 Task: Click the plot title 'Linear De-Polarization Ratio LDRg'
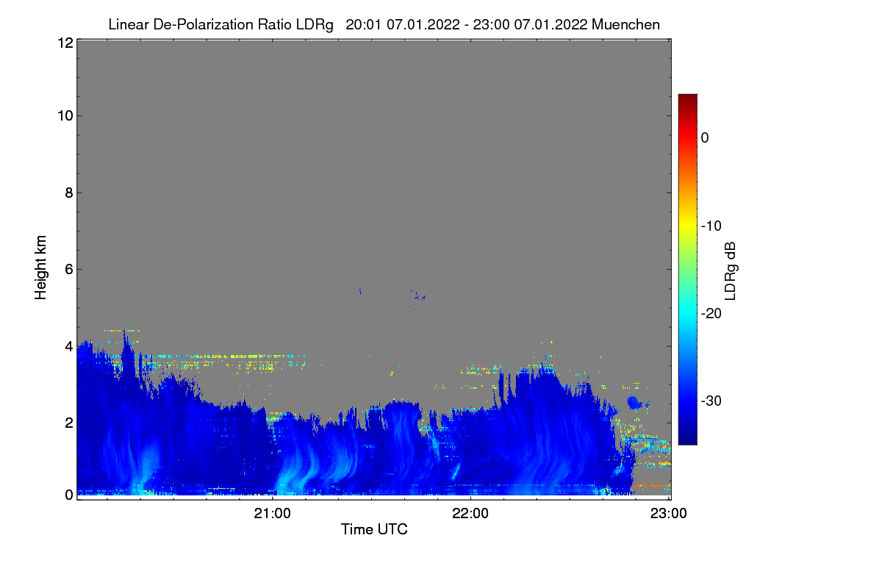click(220, 25)
